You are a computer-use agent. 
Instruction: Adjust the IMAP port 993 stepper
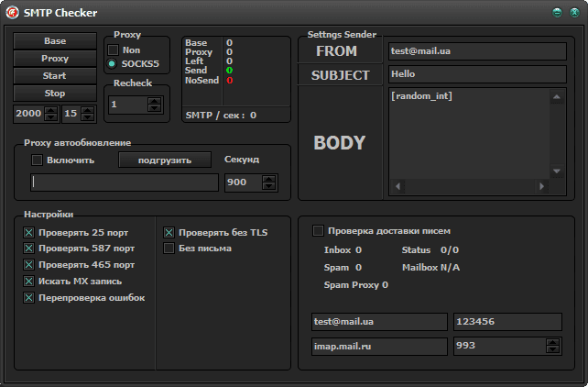coord(552,346)
